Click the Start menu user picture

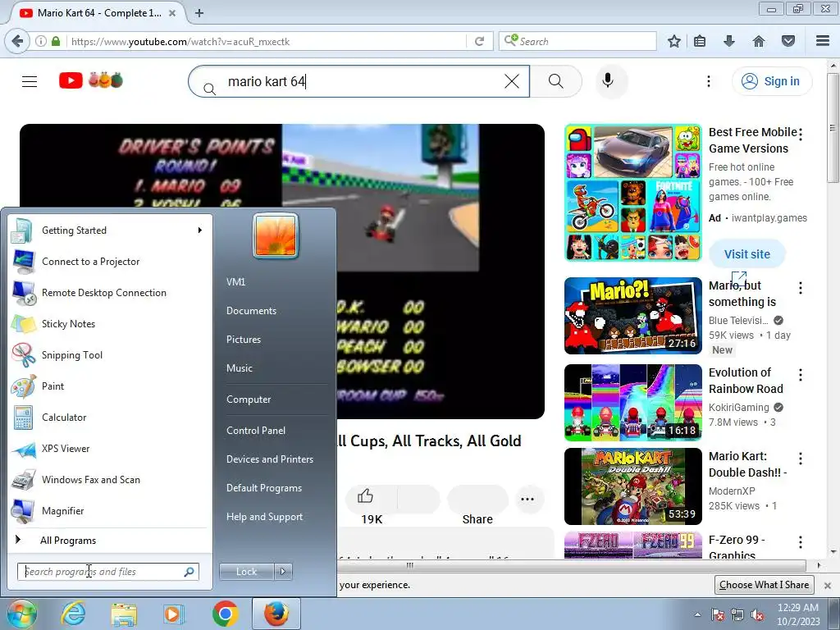point(276,235)
